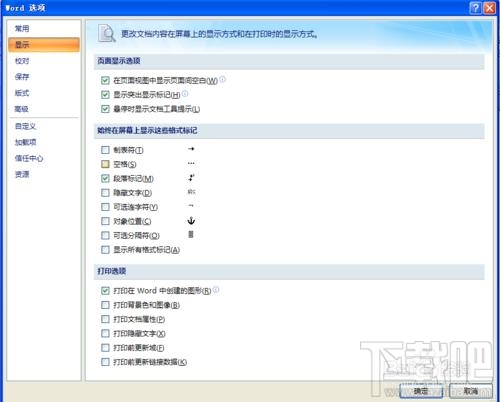
Task: Uncheck 打印在 Word 中创建的图形
Action: [105, 291]
